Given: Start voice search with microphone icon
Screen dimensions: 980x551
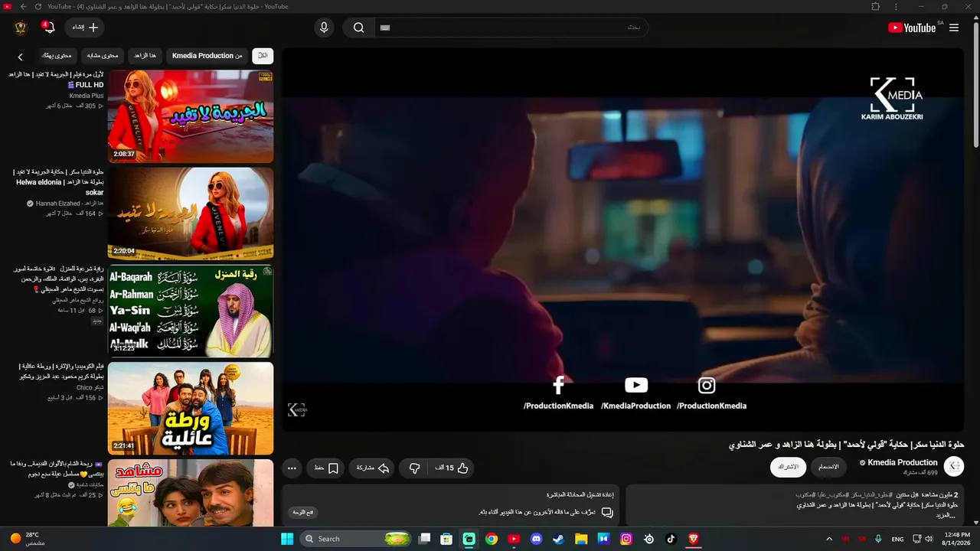Looking at the screenshot, I should (x=324, y=28).
